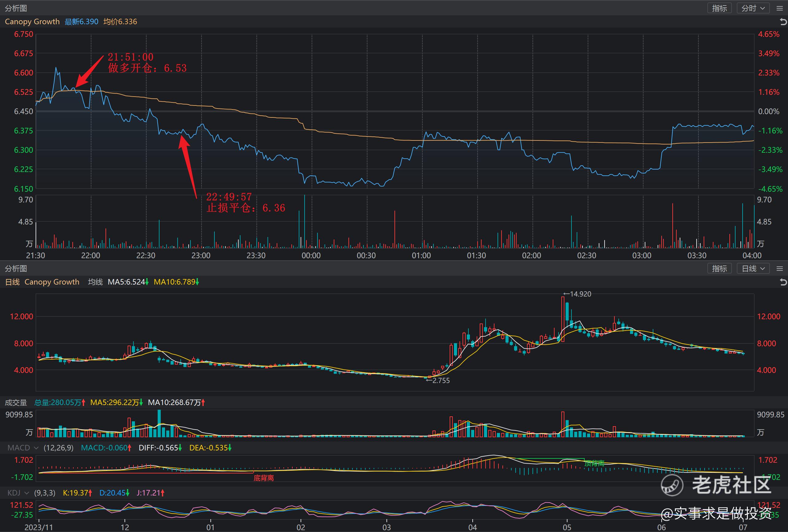
Task: Click the 4.65% percentage axis label
Action: (x=769, y=34)
